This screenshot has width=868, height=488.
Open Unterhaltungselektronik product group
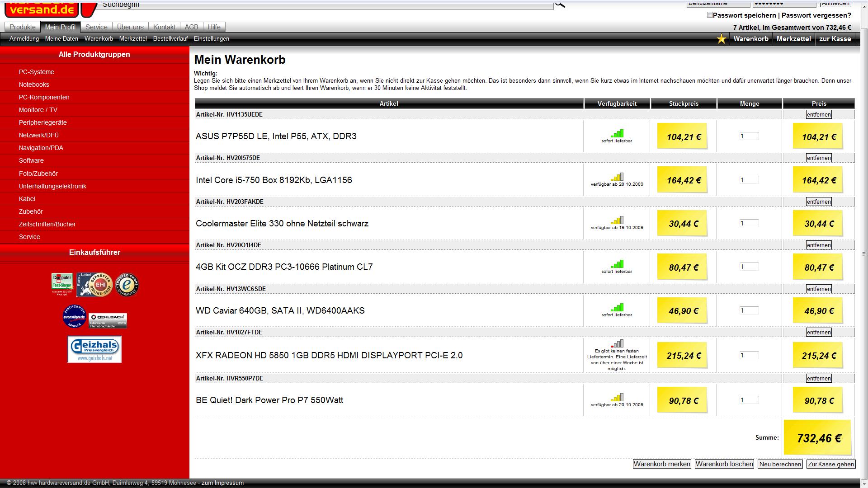[x=52, y=186]
